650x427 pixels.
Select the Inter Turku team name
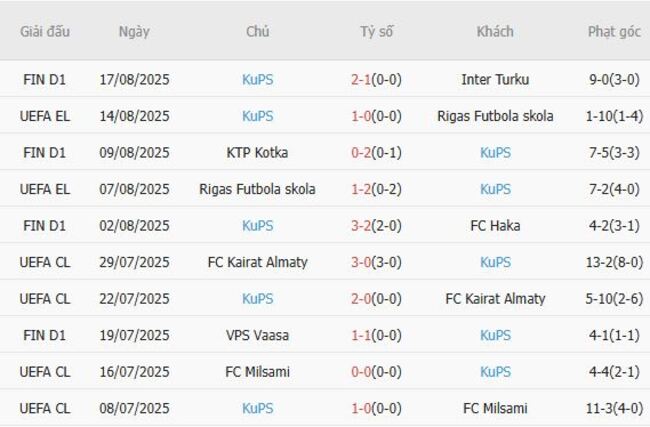click(x=495, y=80)
